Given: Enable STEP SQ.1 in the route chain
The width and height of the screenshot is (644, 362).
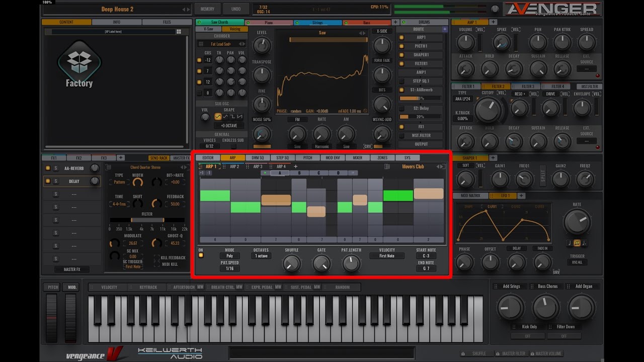Looking at the screenshot, I should pos(401,81).
